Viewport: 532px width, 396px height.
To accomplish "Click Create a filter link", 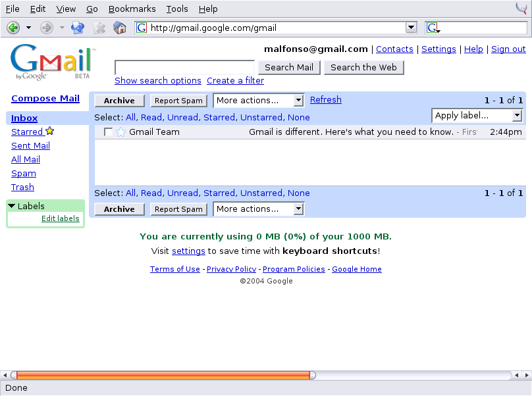I will coord(236,81).
